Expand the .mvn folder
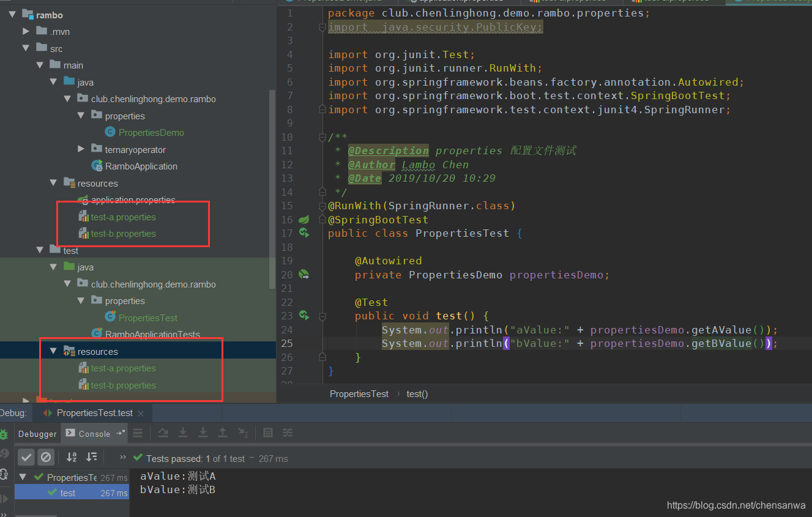The width and height of the screenshot is (812, 517). 26,31
